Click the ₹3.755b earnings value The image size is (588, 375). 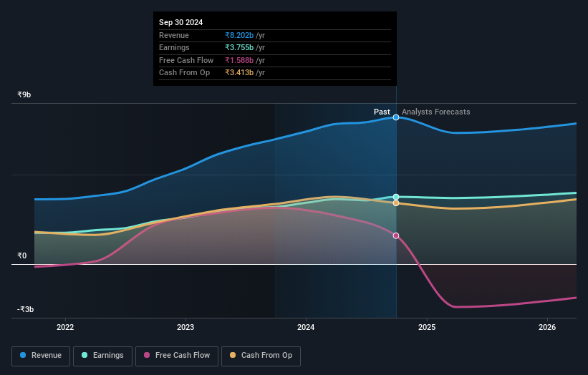click(239, 47)
